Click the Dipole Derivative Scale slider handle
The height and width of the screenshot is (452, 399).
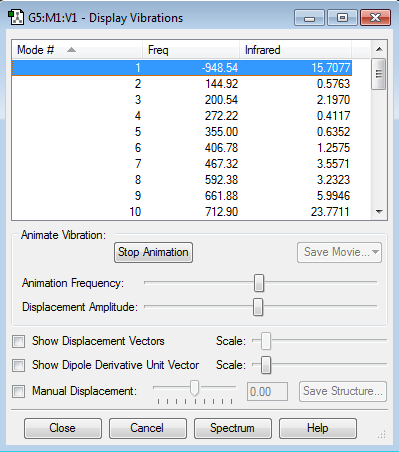coord(266,365)
